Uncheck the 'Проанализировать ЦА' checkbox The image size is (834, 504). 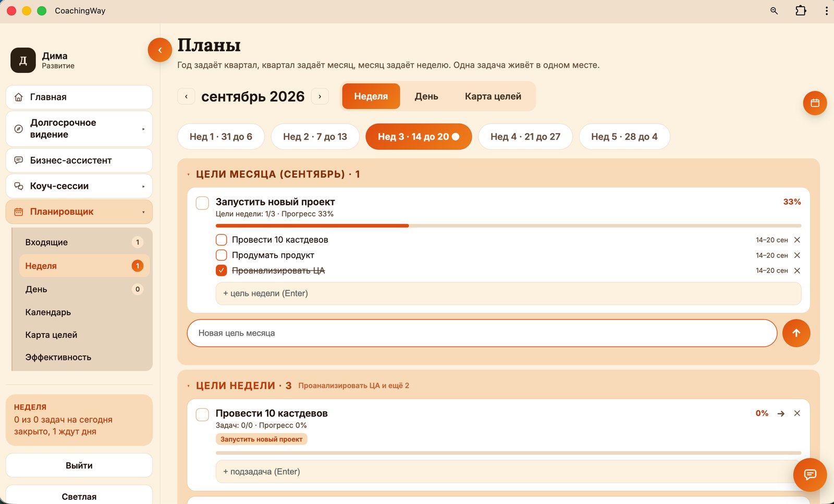pos(222,271)
